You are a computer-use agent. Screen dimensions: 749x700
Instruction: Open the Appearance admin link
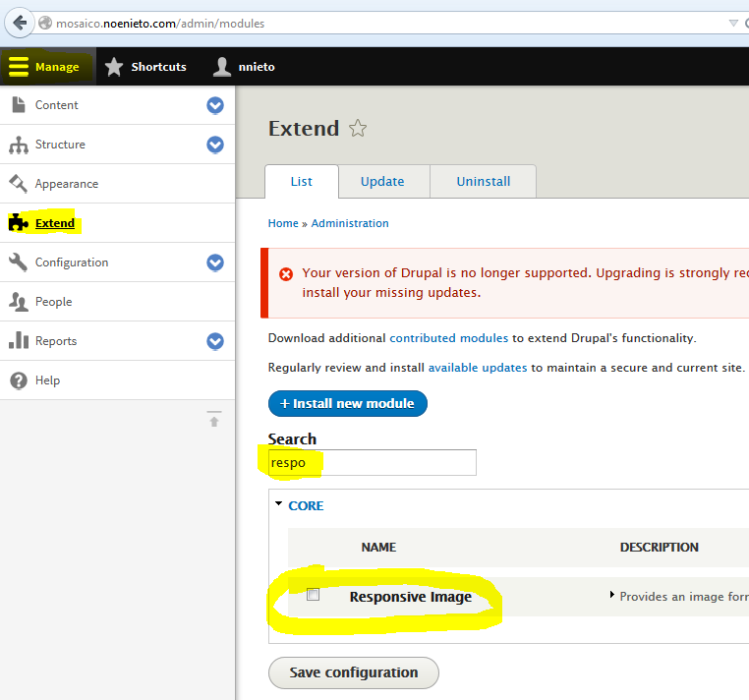67,184
